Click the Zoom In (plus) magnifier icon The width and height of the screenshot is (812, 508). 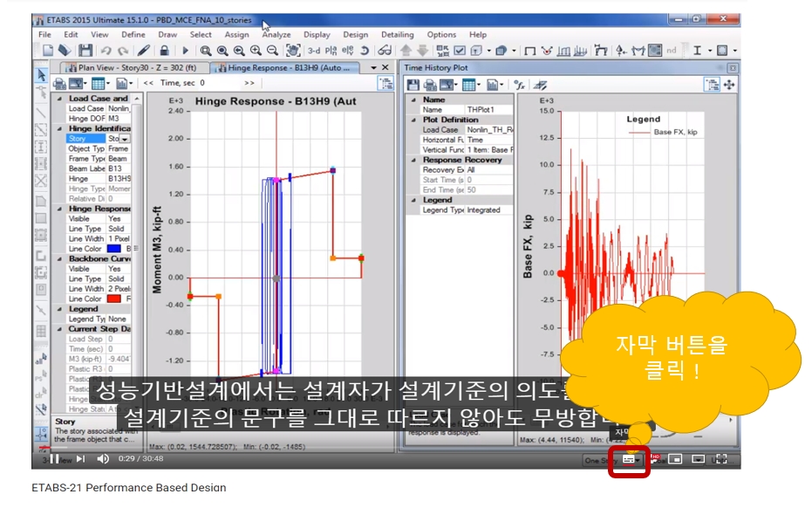click(256, 51)
